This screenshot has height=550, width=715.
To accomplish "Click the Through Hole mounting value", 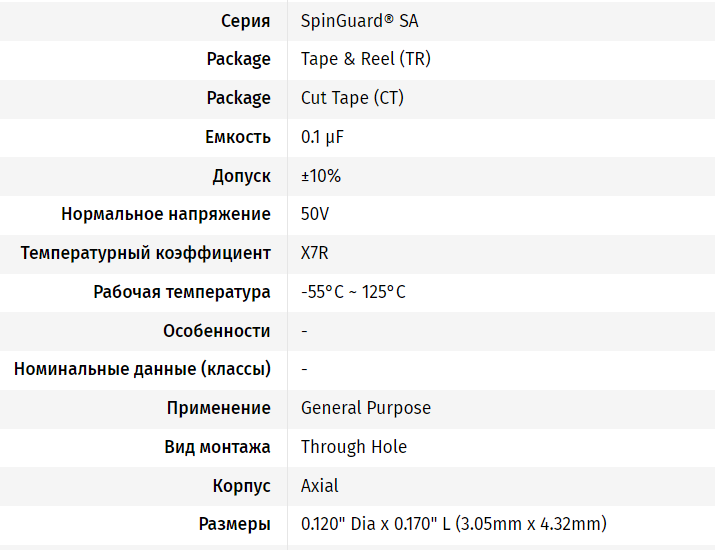I will (354, 447).
